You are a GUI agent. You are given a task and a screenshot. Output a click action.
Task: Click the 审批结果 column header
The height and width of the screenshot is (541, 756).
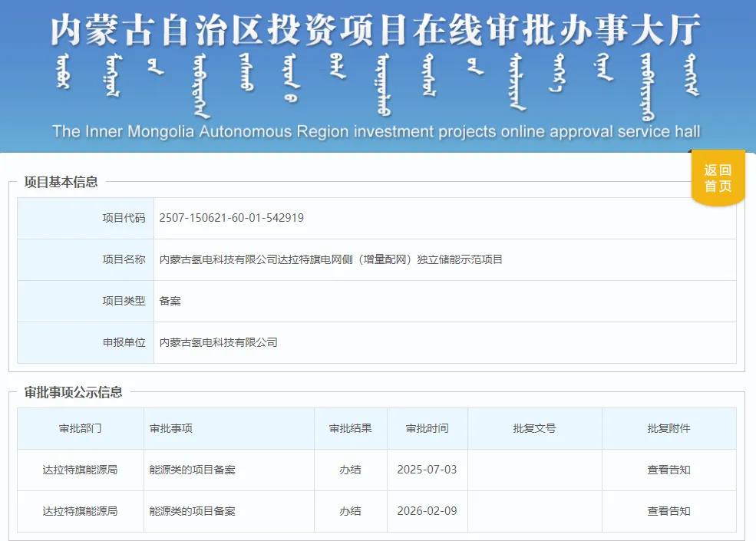tap(350, 428)
